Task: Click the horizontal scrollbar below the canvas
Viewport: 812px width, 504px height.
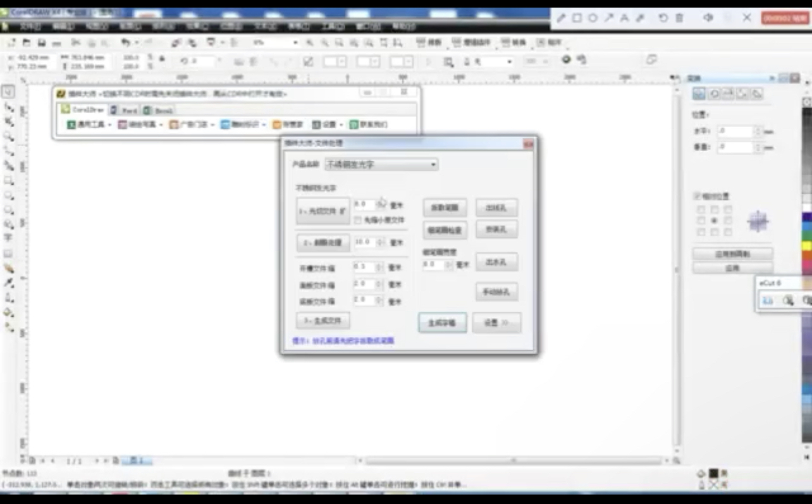Action: [x=513, y=461]
